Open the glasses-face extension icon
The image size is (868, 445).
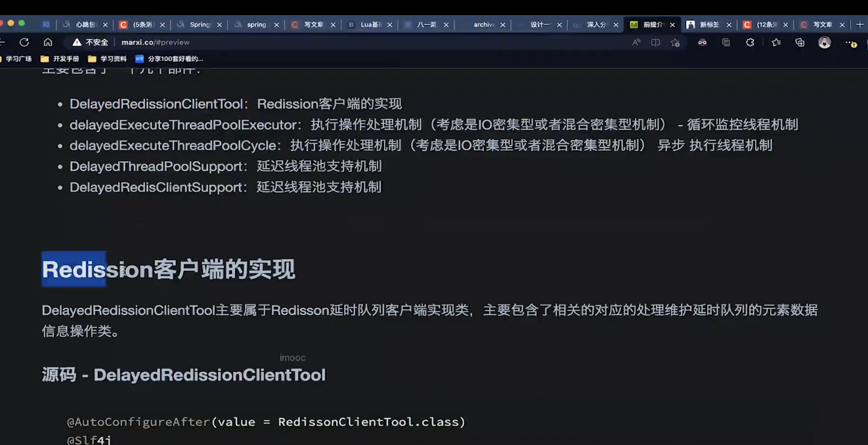coord(703,42)
